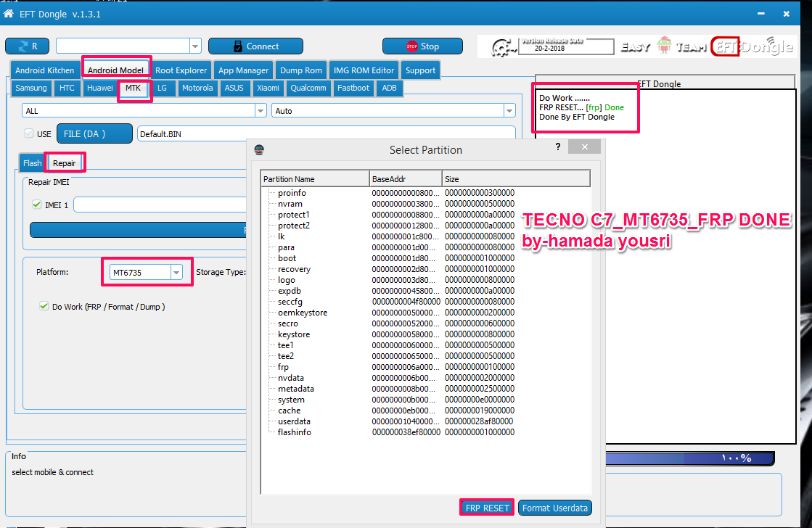Open the ADB tab
The height and width of the screenshot is (528, 812).
[390, 88]
